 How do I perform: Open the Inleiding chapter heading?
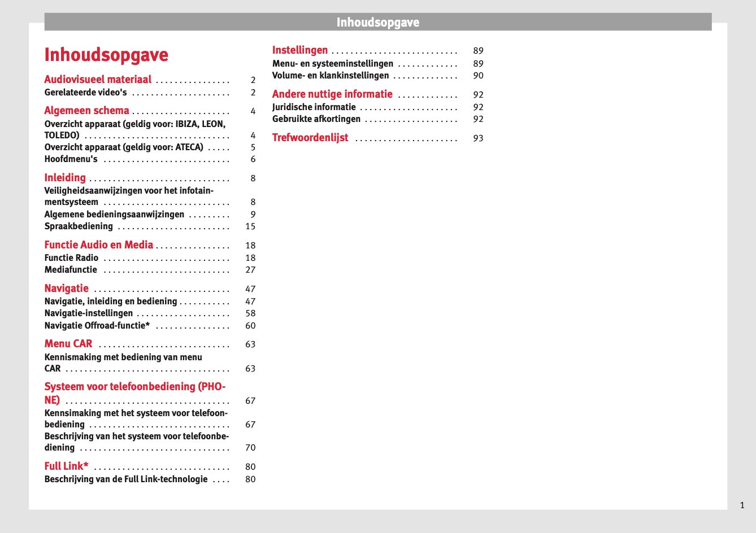click(x=65, y=178)
